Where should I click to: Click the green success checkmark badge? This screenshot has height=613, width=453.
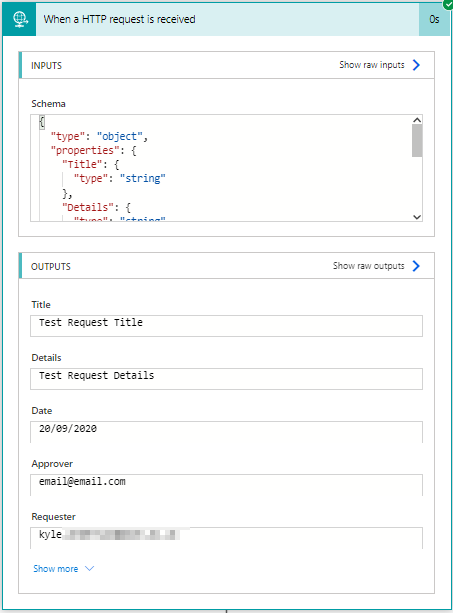point(448,4)
